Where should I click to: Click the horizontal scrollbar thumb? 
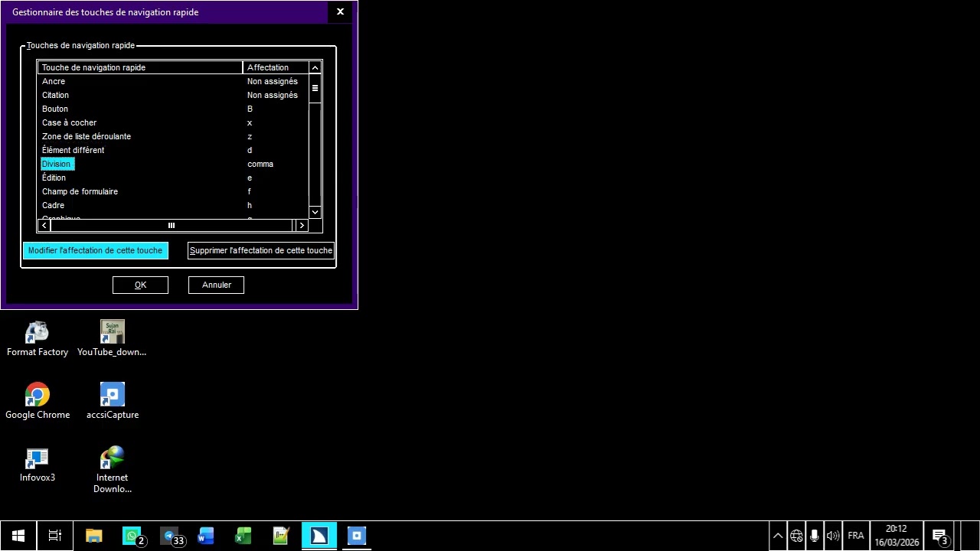[x=171, y=225]
